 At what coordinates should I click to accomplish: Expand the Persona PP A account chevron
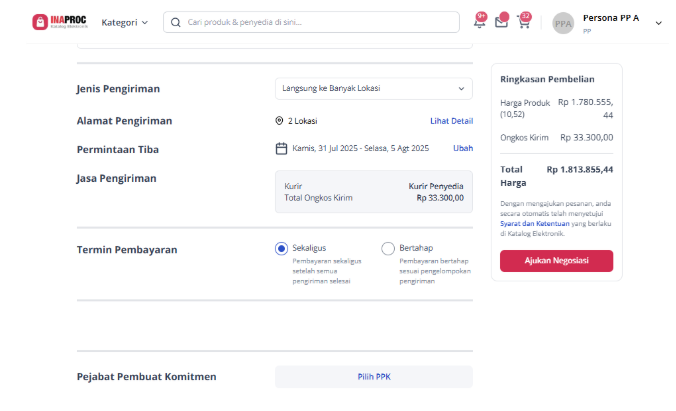click(x=658, y=23)
